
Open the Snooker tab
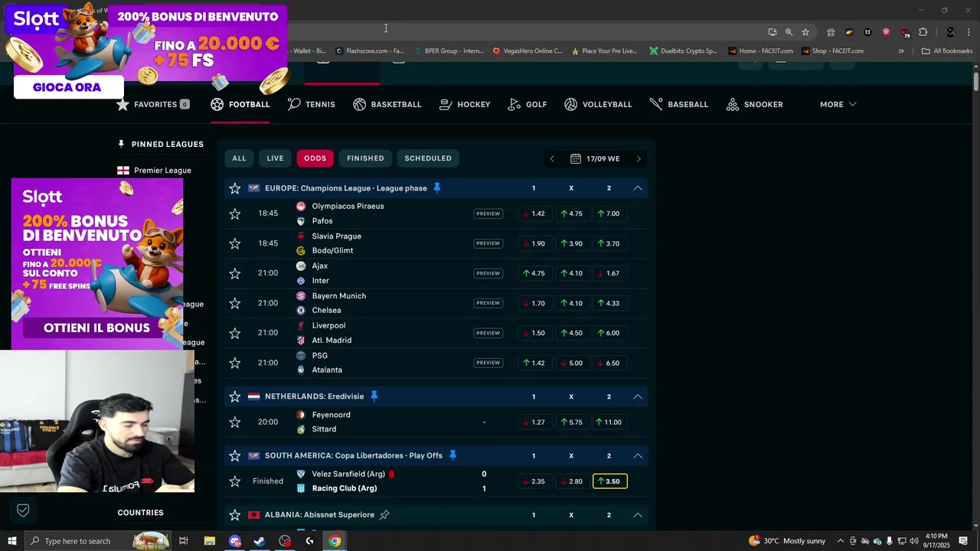pos(755,104)
